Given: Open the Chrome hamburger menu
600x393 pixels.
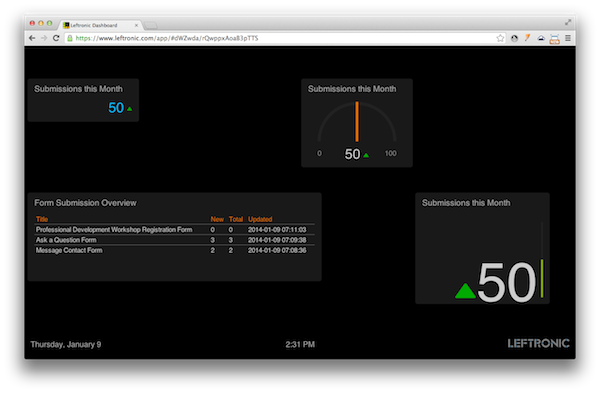Looking at the screenshot, I should pos(568,38).
